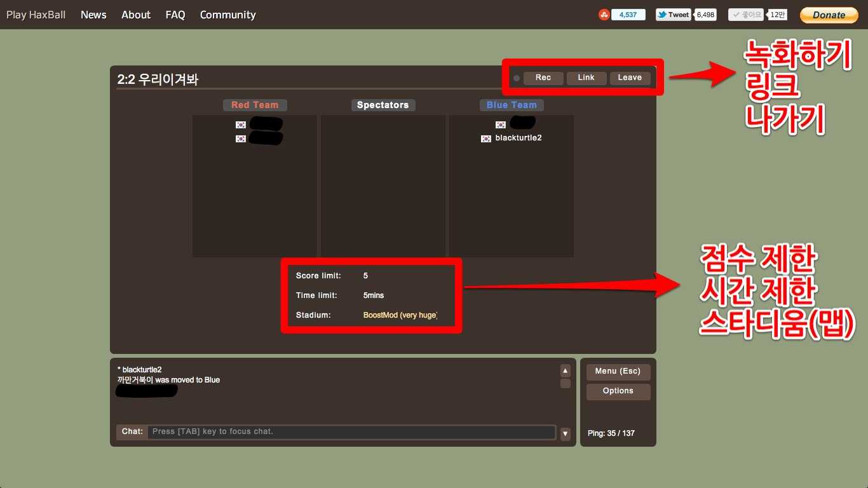This screenshot has height=488, width=868.
Task: Click the Twitter count 6,498 bubble
Action: [705, 15]
